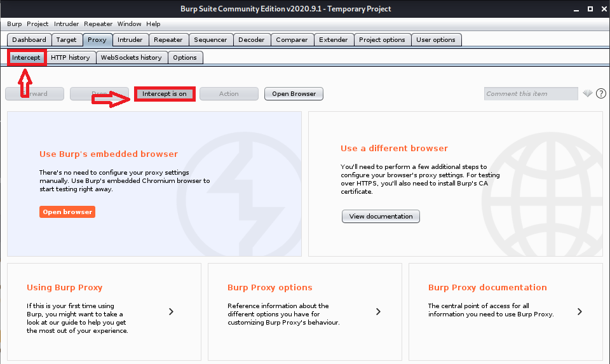The width and height of the screenshot is (610, 364).
Task: Maximize the Burp Suite window
Action: pyautogui.click(x=590, y=9)
